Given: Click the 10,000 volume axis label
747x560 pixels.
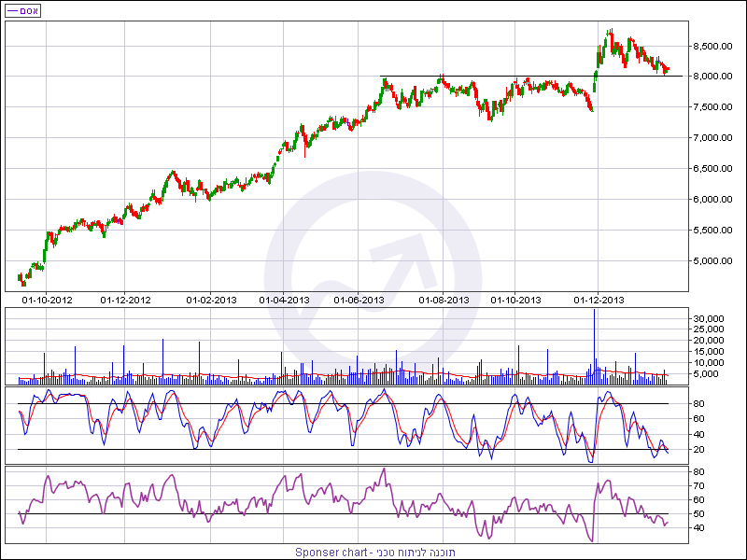Looking at the screenshot, I should click(x=709, y=363).
